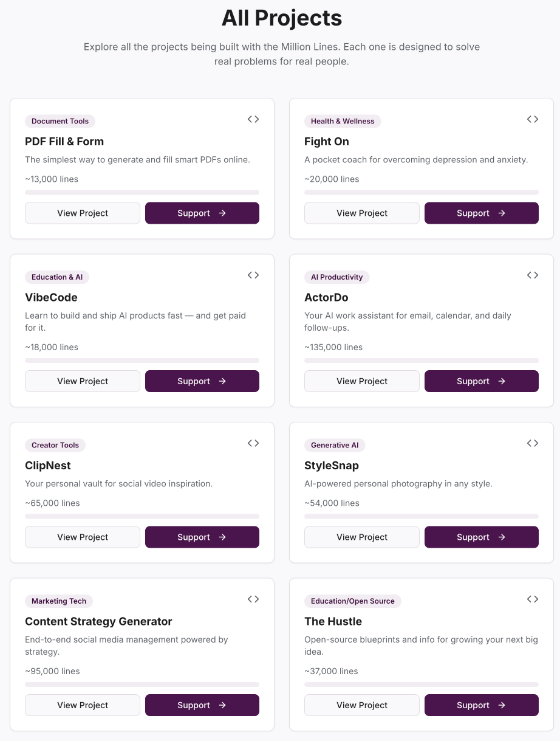Support the Fight On project
This screenshot has width=560, height=741.
(x=481, y=213)
